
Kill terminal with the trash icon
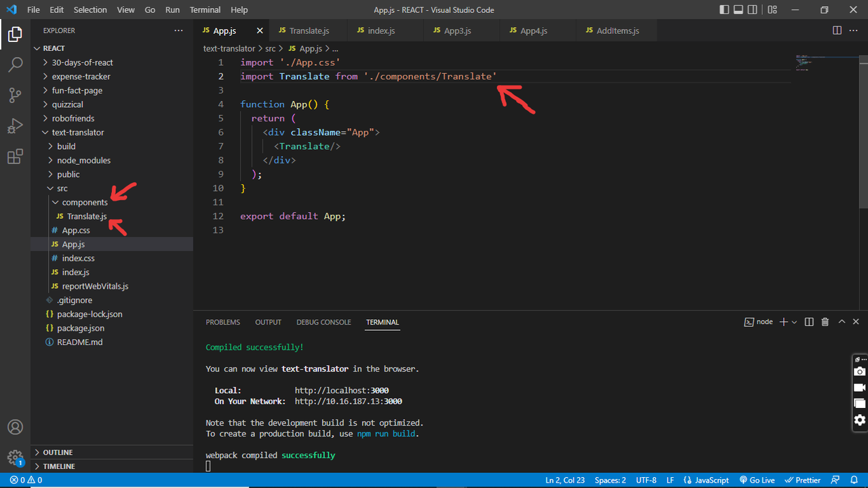pyautogui.click(x=825, y=322)
